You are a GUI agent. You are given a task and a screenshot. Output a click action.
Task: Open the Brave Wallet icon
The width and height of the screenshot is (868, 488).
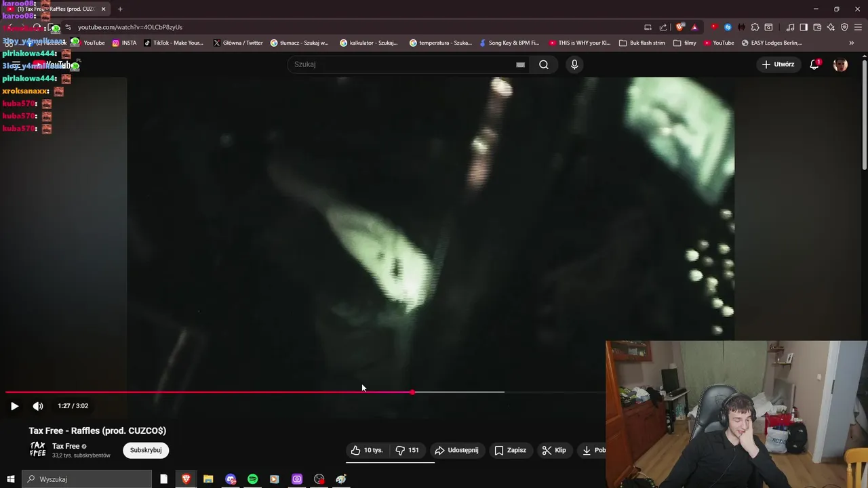tap(817, 27)
